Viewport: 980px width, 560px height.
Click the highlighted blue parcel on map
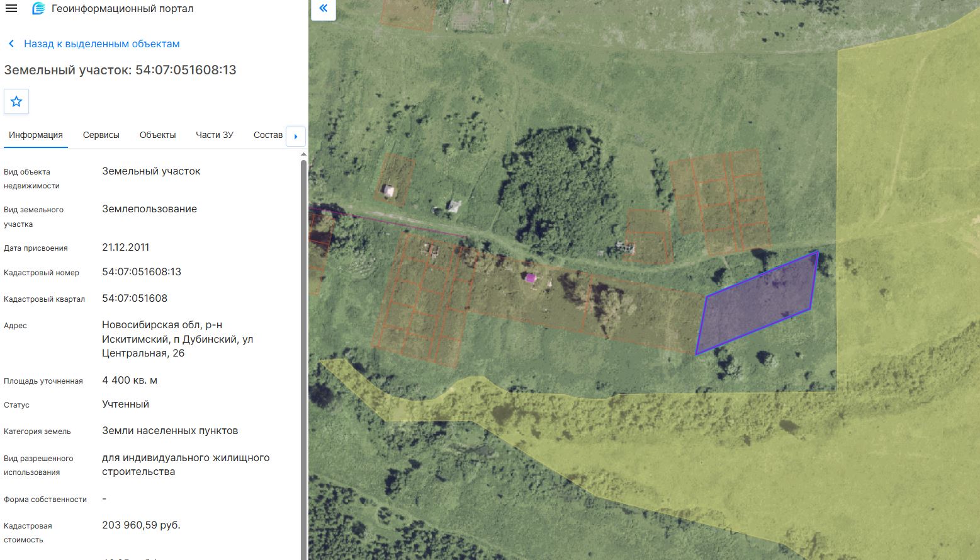pos(758,302)
